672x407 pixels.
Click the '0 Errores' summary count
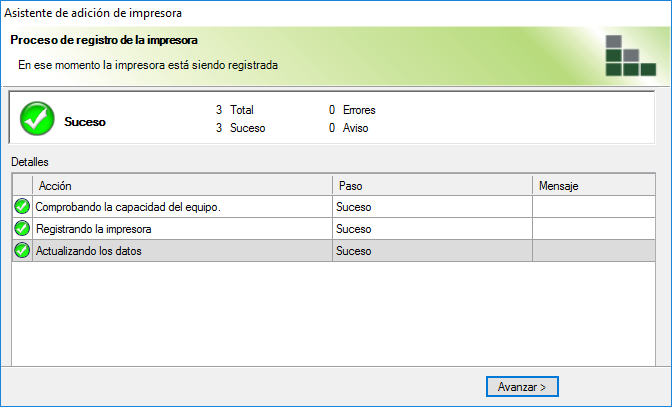(352, 110)
